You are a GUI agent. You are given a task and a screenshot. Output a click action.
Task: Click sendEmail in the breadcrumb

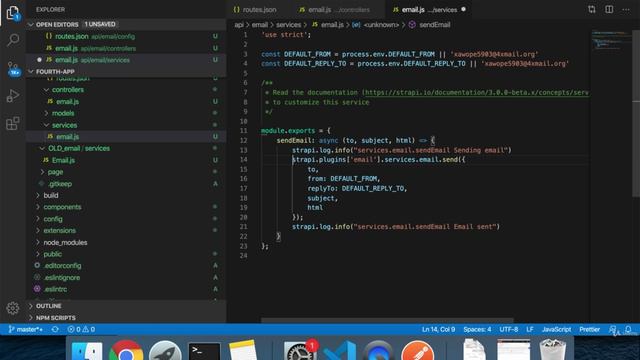tap(435, 25)
